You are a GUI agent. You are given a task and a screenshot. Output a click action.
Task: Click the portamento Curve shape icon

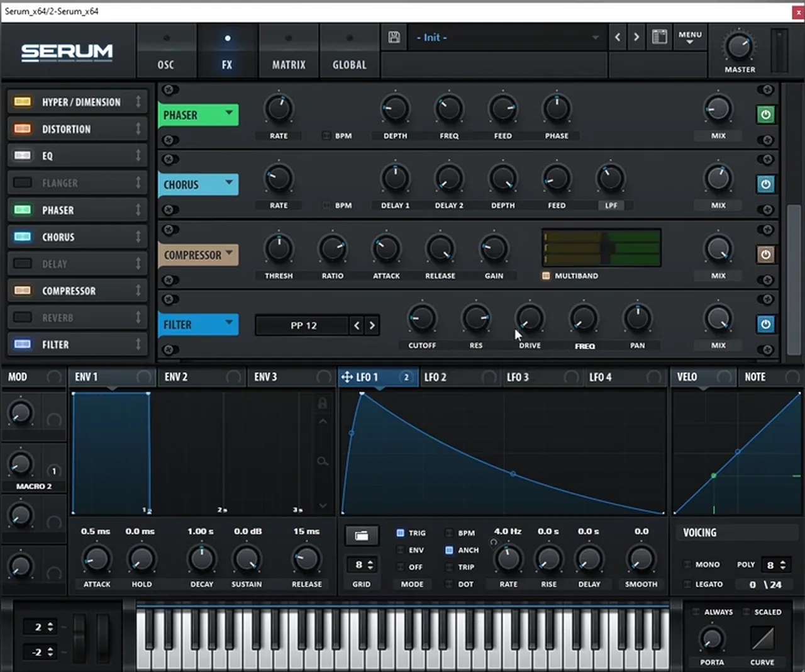click(x=762, y=639)
